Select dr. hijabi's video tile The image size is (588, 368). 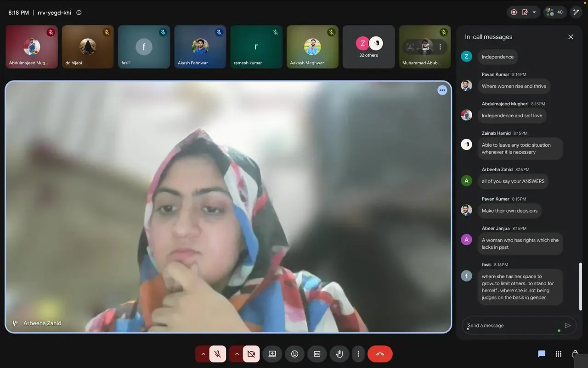(x=88, y=47)
